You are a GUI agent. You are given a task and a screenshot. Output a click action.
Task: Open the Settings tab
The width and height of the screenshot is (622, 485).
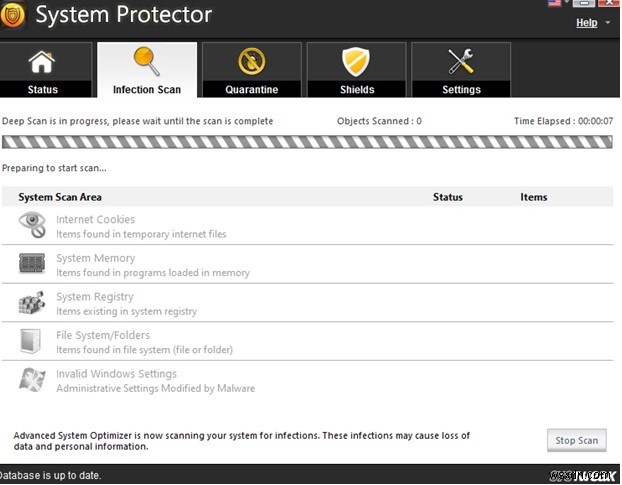click(461, 70)
